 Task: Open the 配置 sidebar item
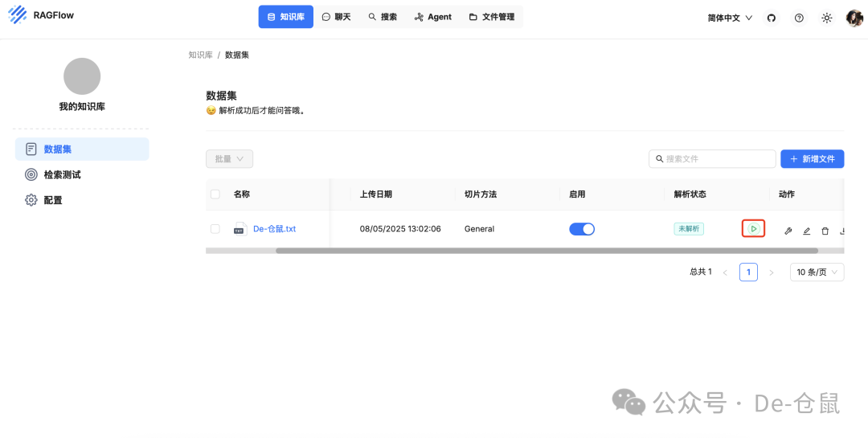(82, 200)
